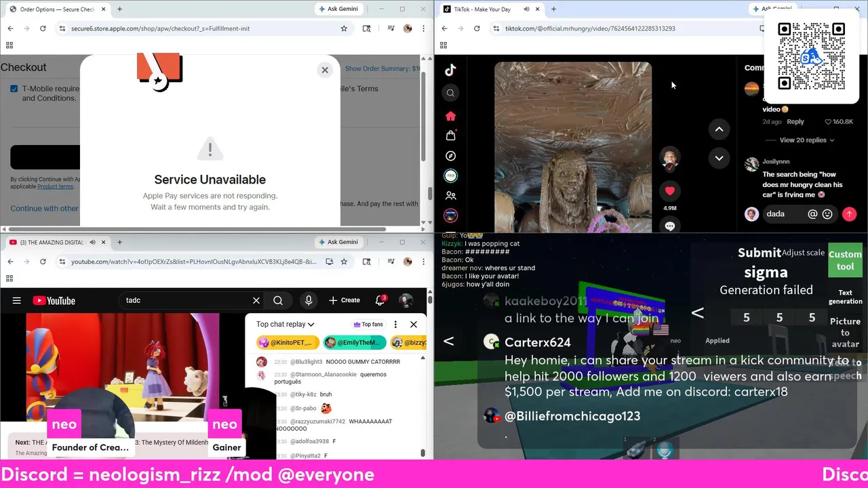This screenshot has height=488, width=868.
Task: Click the YouTube logo
Action: coord(54,300)
